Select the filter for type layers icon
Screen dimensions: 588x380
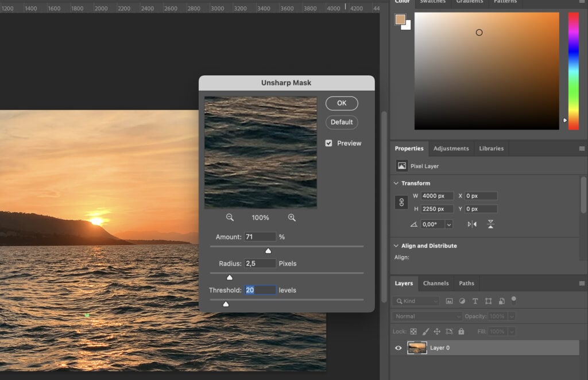[x=474, y=301]
